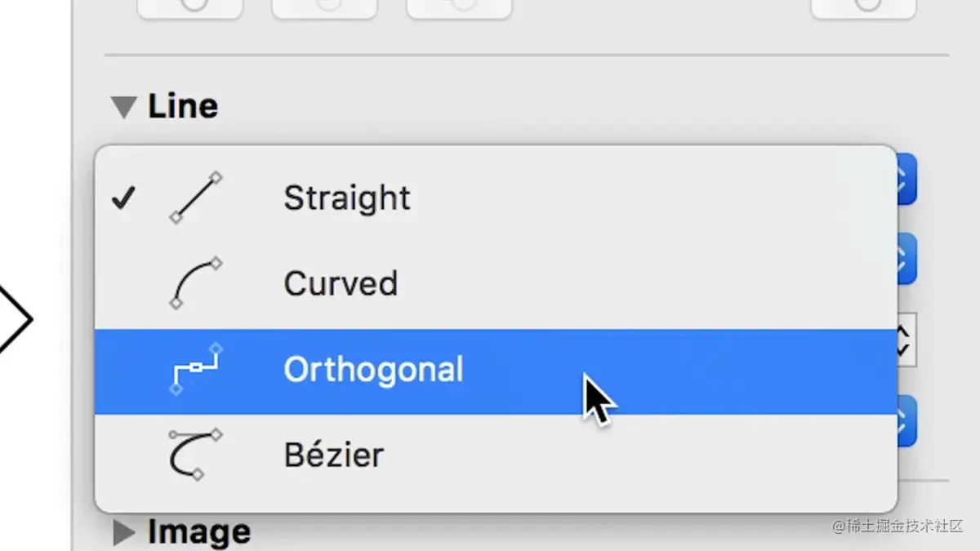Click the stepper arrows beside Orthogonal row
Screen dimensions: 980x551
tap(905, 340)
